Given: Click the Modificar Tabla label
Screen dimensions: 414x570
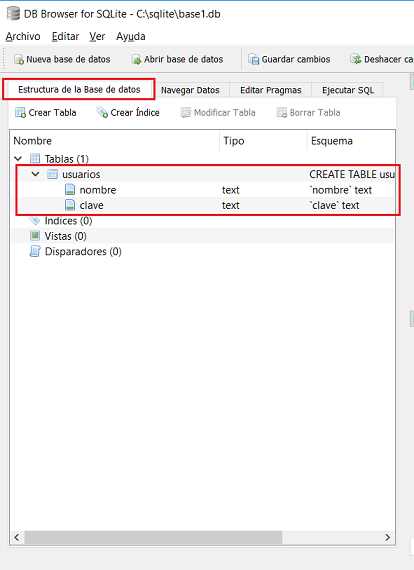Looking at the screenshot, I should (225, 113).
